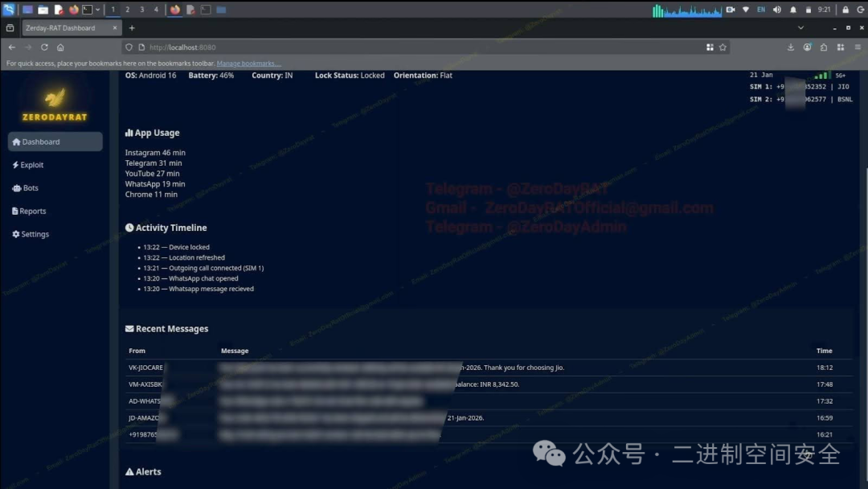Mute system audio via the speaker tray icon
The image size is (868, 489).
(x=776, y=9)
